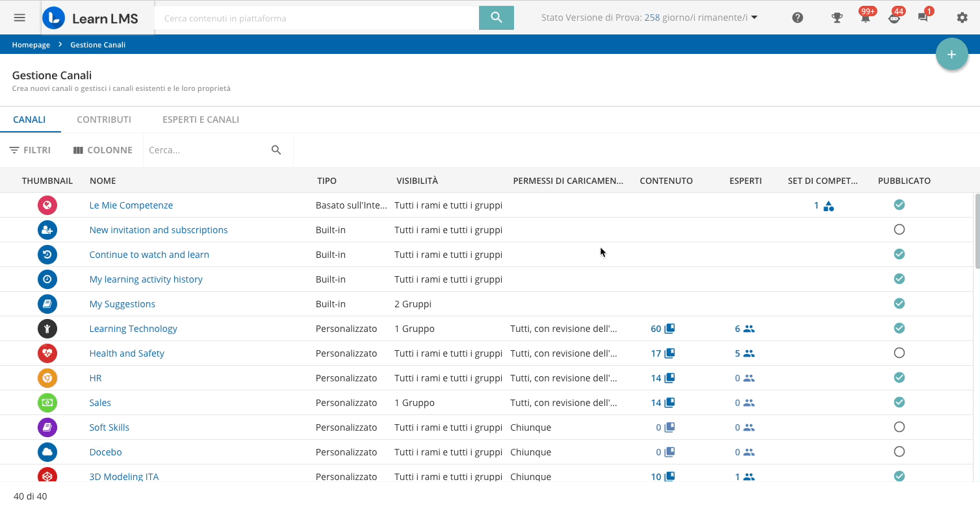Open the 3D Modeling ITA channel link
980x508 pixels.
pyautogui.click(x=124, y=477)
